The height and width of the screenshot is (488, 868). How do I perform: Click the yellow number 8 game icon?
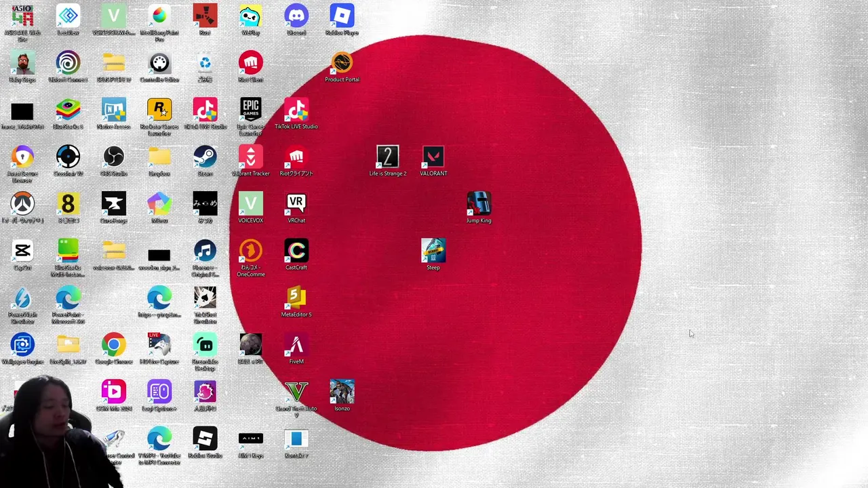[x=68, y=204]
